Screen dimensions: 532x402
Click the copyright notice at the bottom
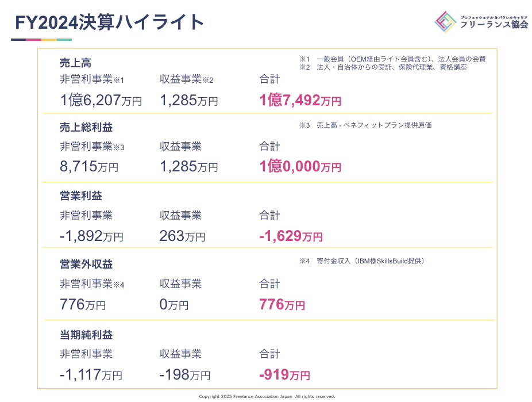pyautogui.click(x=267, y=396)
